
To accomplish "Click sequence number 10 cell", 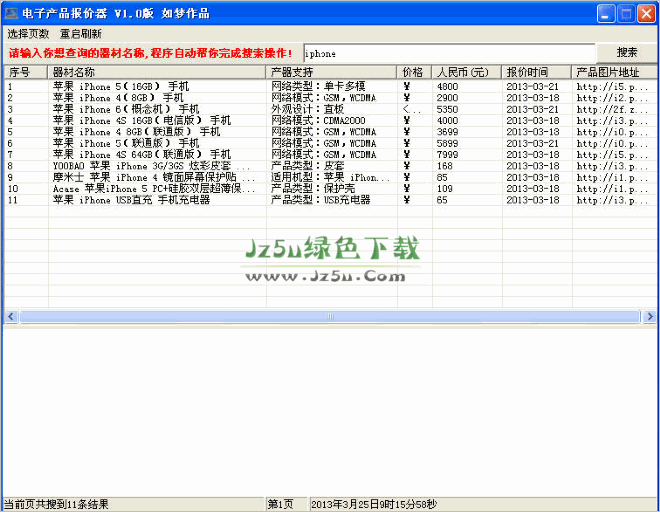I will [x=13, y=189].
